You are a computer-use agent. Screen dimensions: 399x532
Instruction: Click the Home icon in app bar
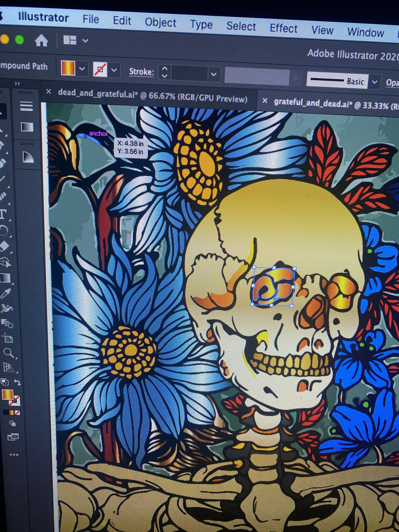coord(41,41)
